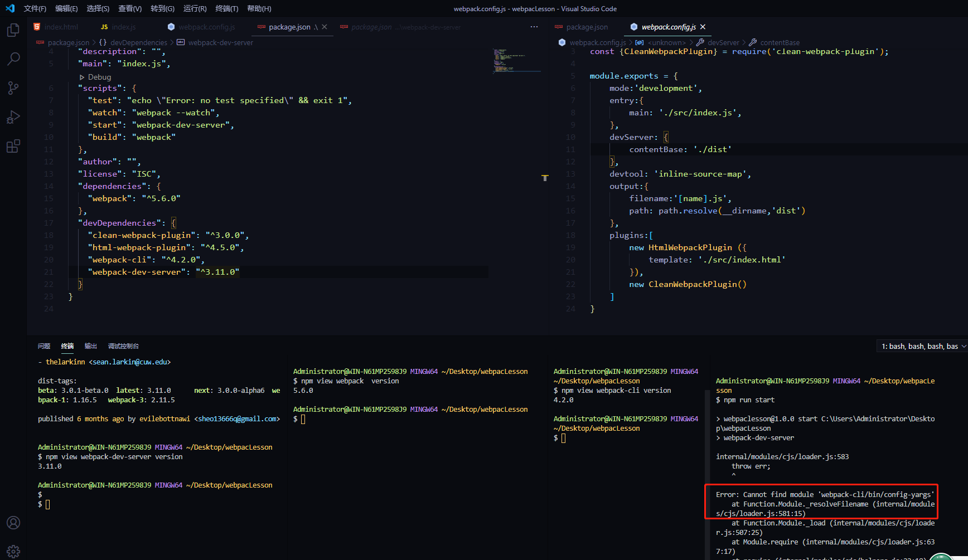This screenshot has height=560, width=968.
Task: Open the Extensions view icon
Action: (x=13, y=147)
